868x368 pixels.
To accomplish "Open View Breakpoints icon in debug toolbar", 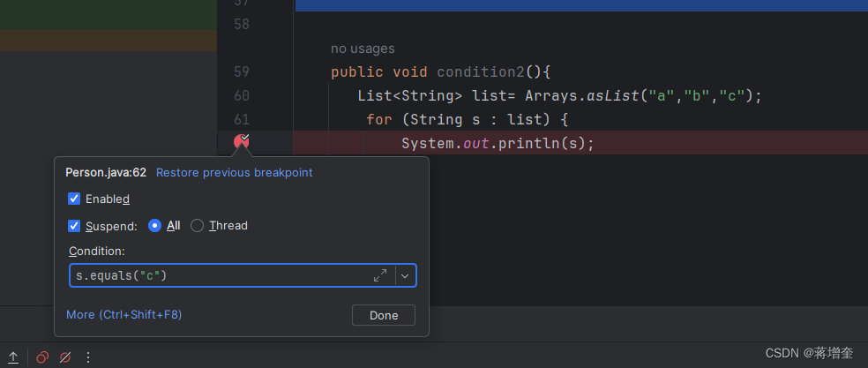I will click(x=42, y=357).
